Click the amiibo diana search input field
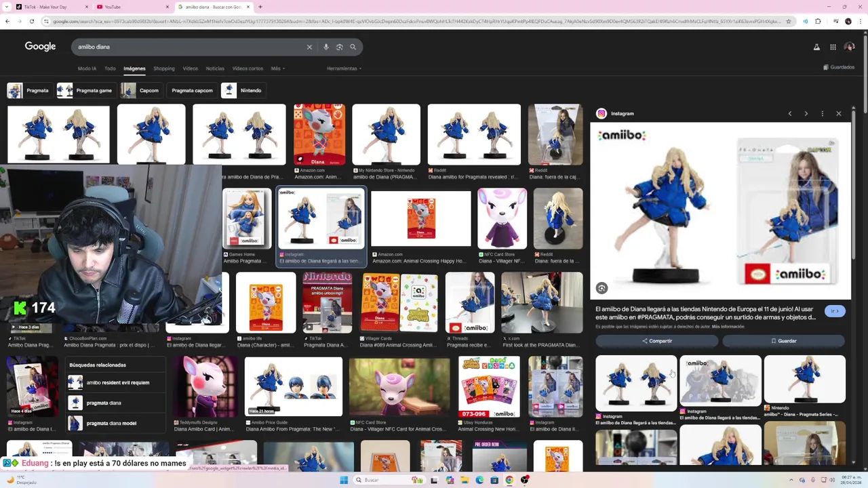 (x=190, y=47)
